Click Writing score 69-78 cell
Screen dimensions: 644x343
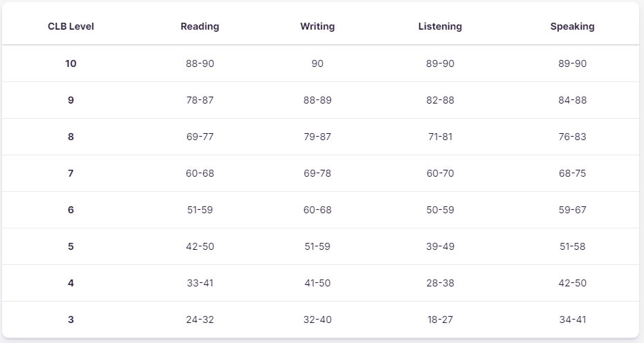317,173
